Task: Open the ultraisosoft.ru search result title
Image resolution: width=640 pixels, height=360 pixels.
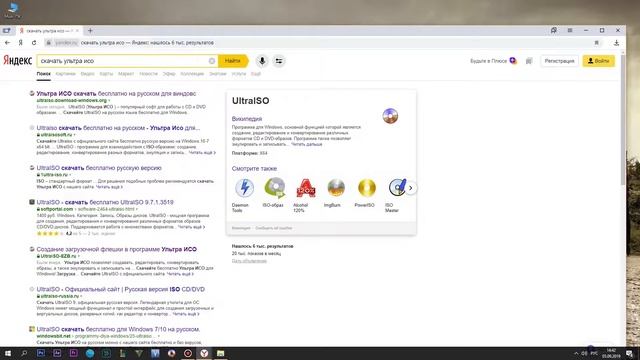Action: [118, 128]
